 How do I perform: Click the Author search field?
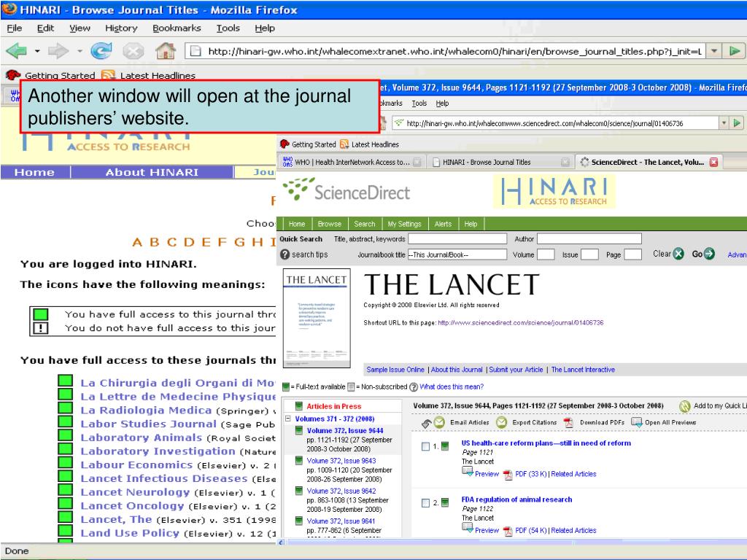click(589, 238)
